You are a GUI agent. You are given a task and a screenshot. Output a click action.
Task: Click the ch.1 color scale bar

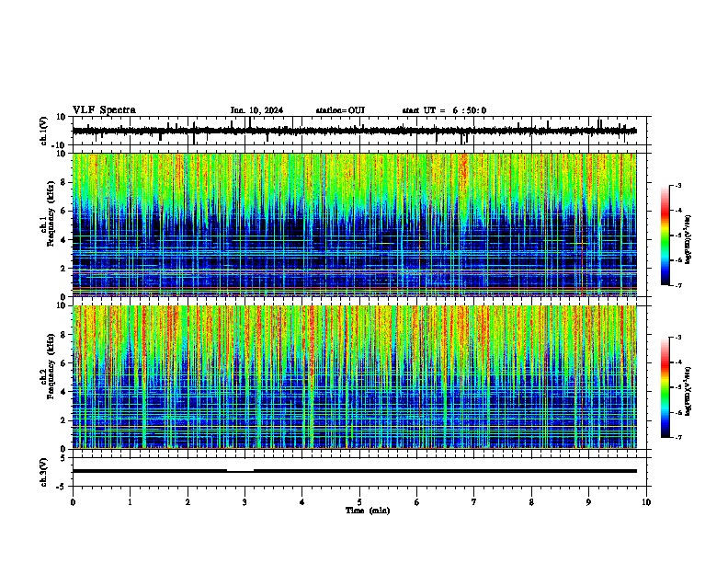(665, 236)
